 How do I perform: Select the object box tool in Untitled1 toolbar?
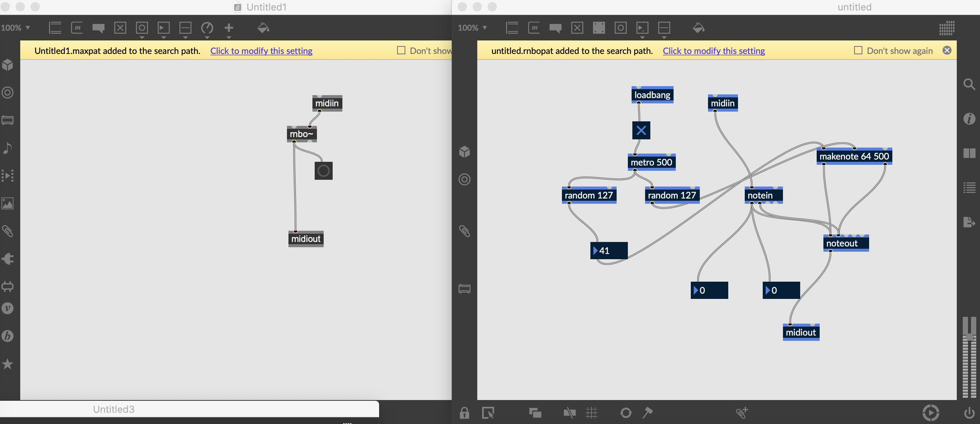(55, 28)
